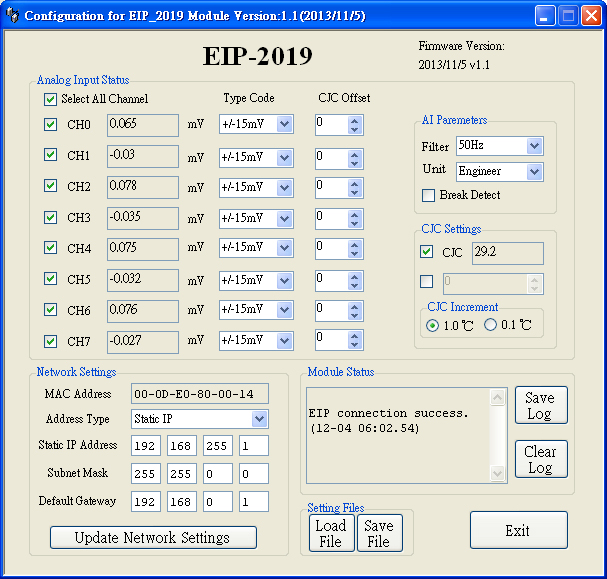Toggle the CJC checkbox

click(x=427, y=252)
